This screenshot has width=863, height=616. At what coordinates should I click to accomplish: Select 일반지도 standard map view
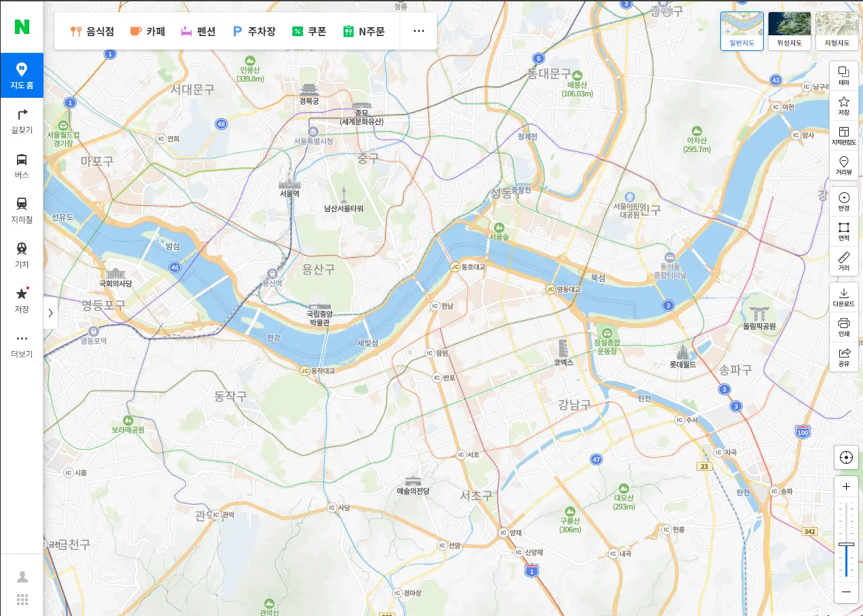click(742, 31)
